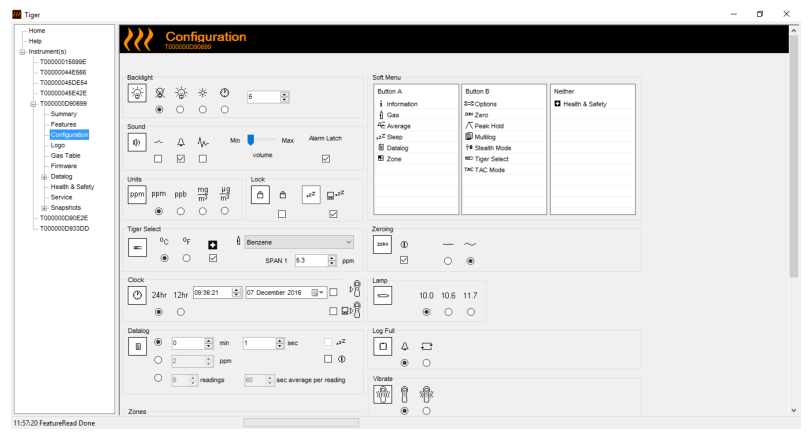Click the crossed-out backlight off icon
Image resolution: width=811 pixels, height=439 pixels.
pos(160,93)
